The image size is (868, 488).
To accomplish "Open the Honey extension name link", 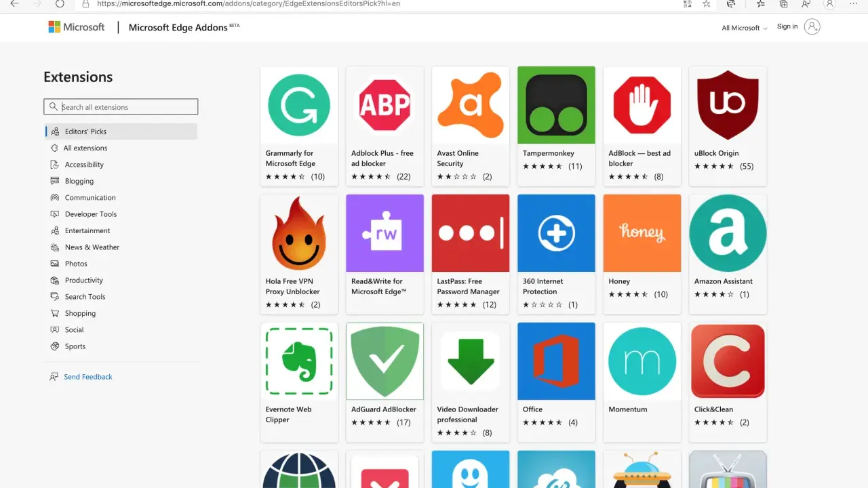I will [x=619, y=281].
